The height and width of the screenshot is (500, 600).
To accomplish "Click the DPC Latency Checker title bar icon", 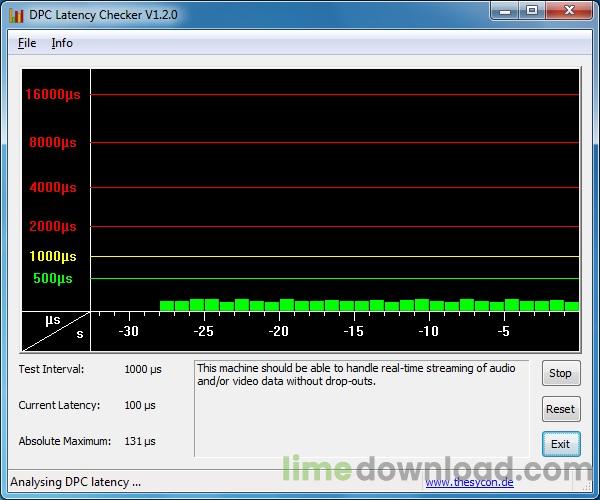I will pyautogui.click(x=16, y=15).
